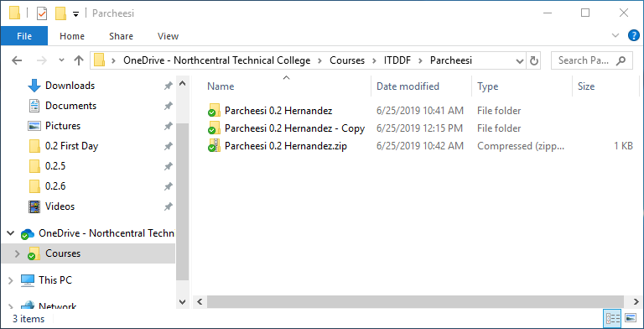
Task: Switch to the Home ribbon tab
Action: pos(72,36)
